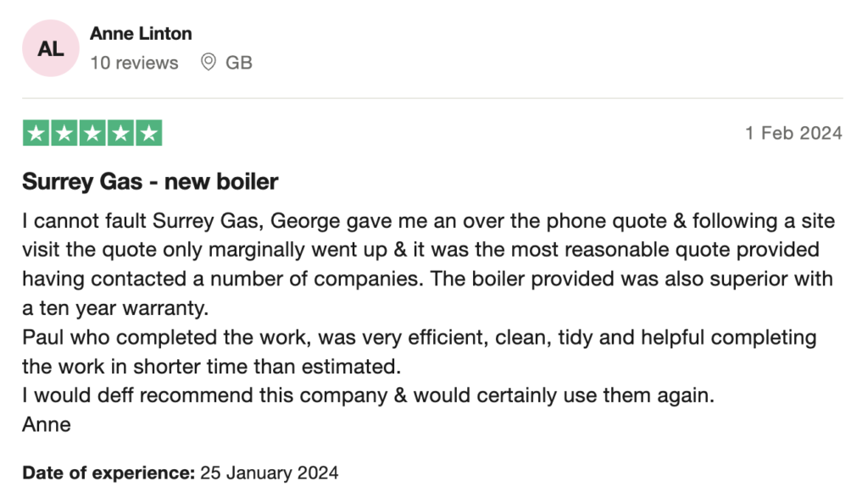Click the location pin icon
The height and width of the screenshot is (492, 868).
(x=208, y=63)
